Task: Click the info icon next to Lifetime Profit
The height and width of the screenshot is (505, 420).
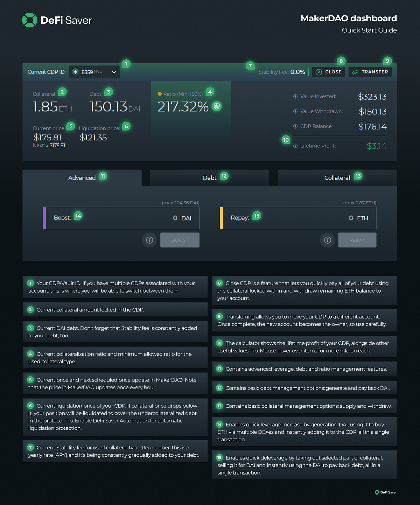Action: pos(296,146)
